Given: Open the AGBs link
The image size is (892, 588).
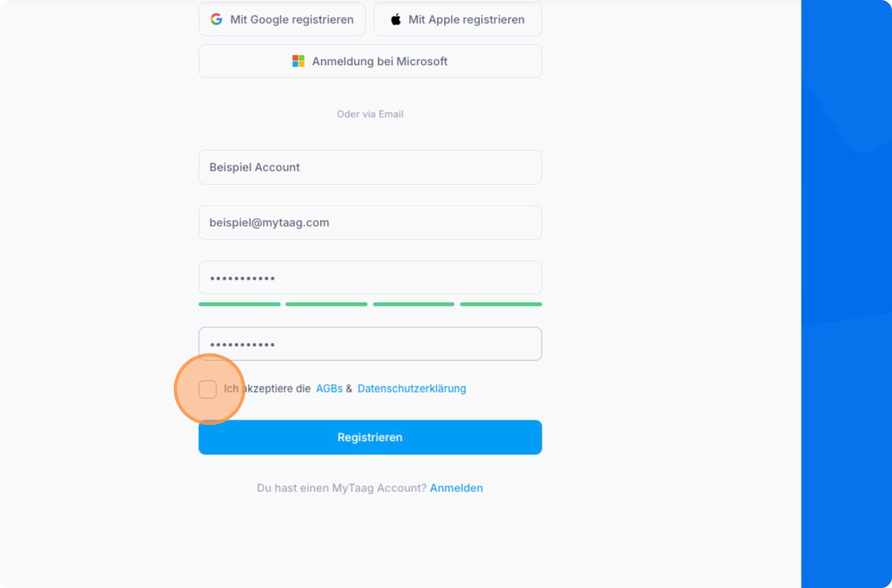Looking at the screenshot, I should coord(329,388).
